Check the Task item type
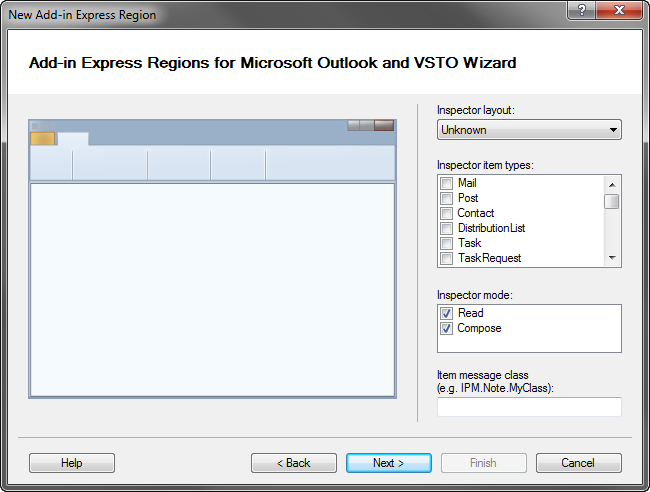This screenshot has width=650, height=492. 446,243
